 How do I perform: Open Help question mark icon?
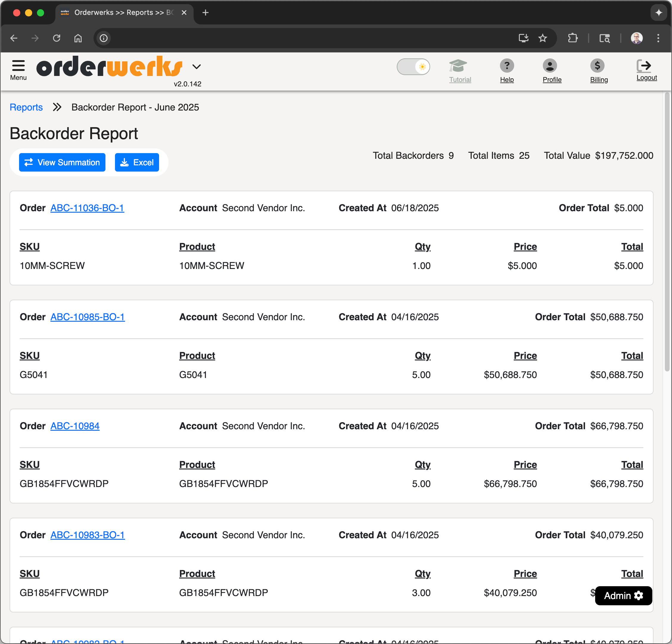tap(506, 66)
